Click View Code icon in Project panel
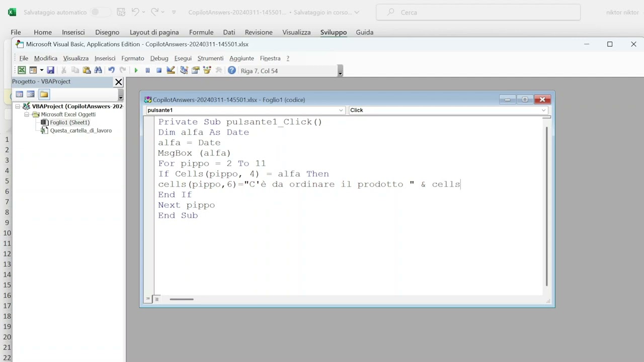This screenshot has height=362, width=644. pyautogui.click(x=19, y=94)
